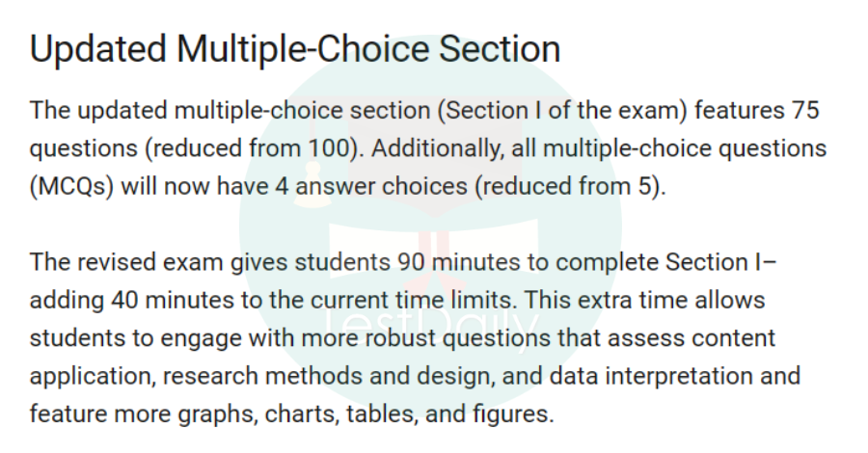Click the 'Updated Multiple-Choice Section' heading
The width and height of the screenshot is (868, 453).
(295, 49)
